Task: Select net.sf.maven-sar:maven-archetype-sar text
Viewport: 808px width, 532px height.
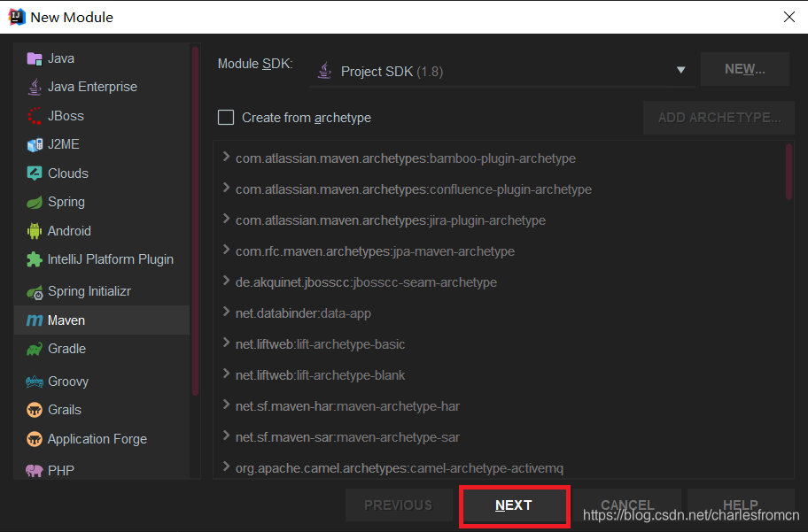Action: point(347,437)
